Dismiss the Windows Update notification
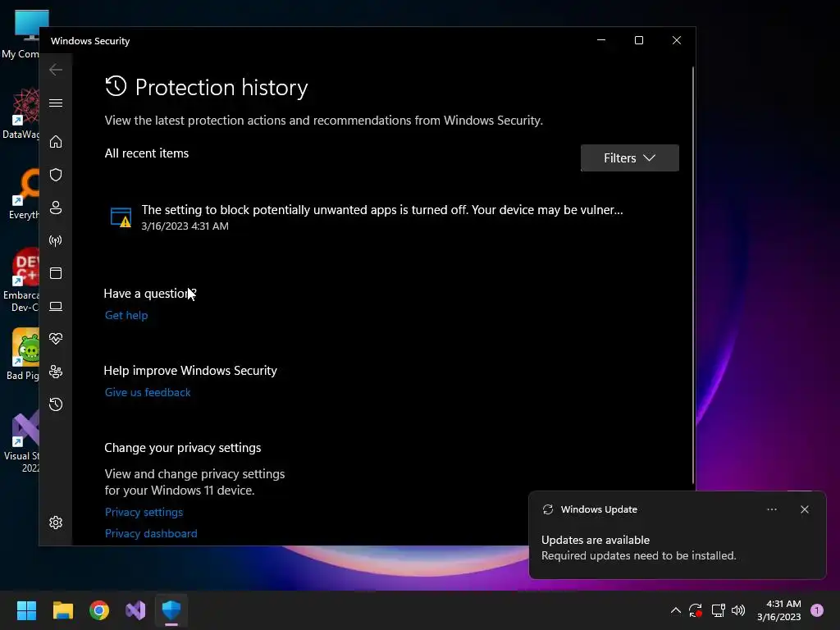Image resolution: width=840 pixels, height=630 pixels. click(x=804, y=509)
